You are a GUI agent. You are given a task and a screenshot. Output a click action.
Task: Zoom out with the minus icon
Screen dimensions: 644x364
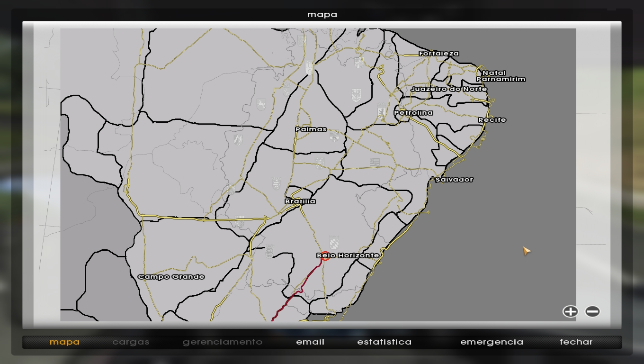point(592,311)
